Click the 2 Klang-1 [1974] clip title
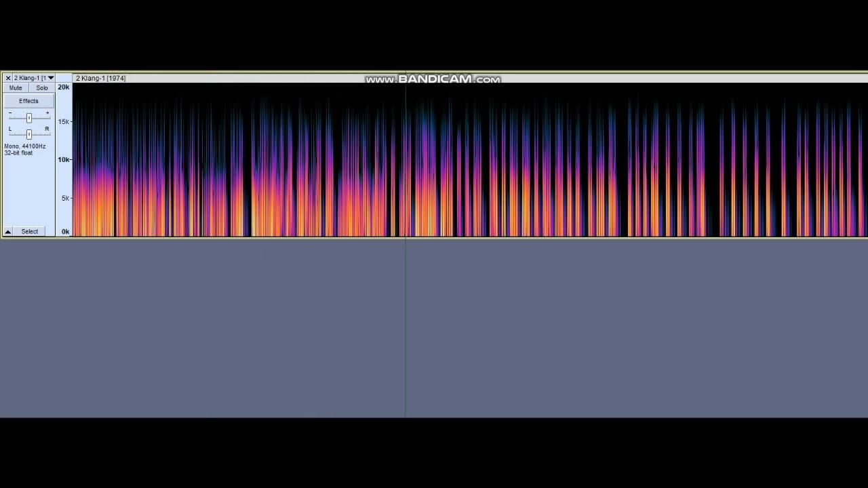Image resolution: width=868 pixels, height=488 pixels. pyautogui.click(x=100, y=79)
